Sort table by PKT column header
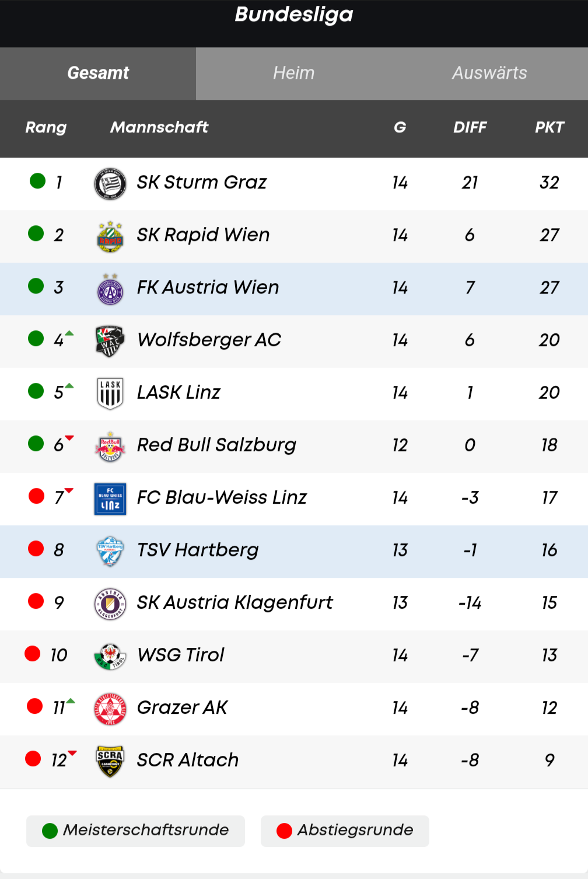The image size is (588, 879). tap(549, 127)
